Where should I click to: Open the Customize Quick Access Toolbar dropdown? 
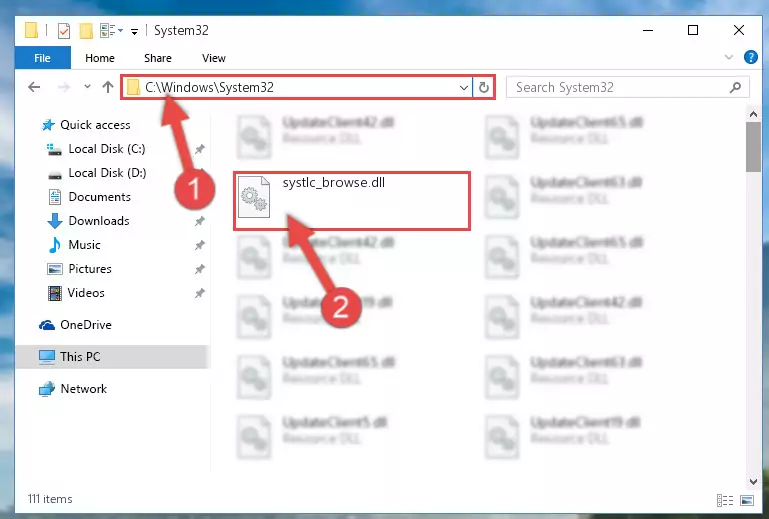click(134, 32)
